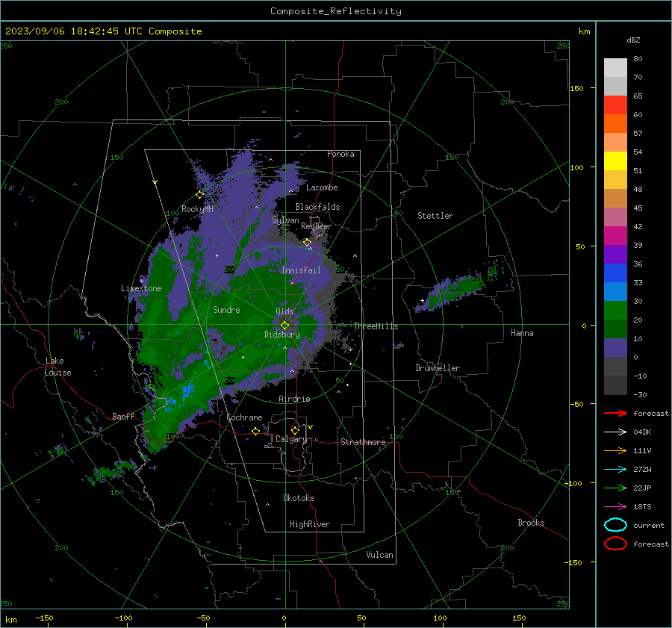Viewport: 672px width, 628px height.
Task: Click the Drumheller label
Action: tap(438, 368)
